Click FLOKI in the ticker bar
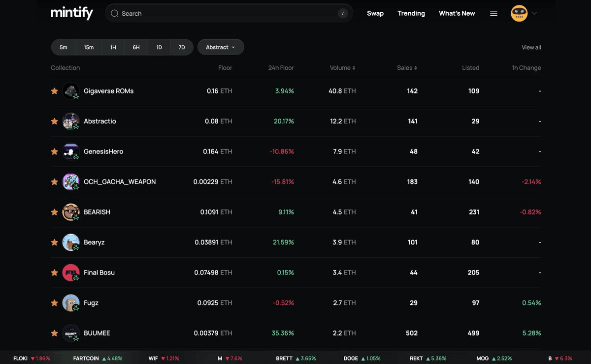The height and width of the screenshot is (364, 591). click(32, 358)
